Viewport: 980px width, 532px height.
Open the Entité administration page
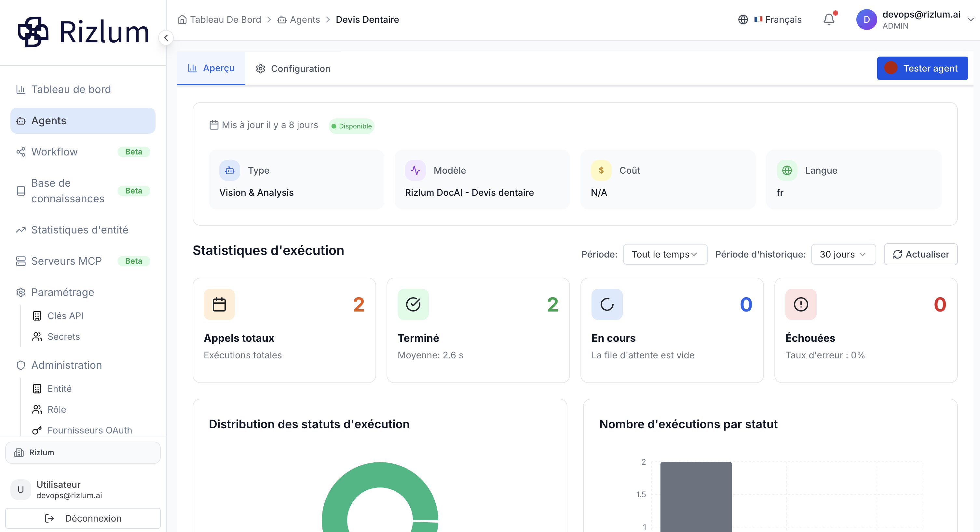59,389
